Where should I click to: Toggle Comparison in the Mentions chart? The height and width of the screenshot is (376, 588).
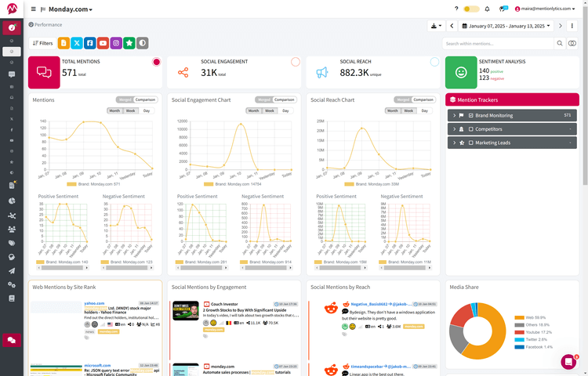pyautogui.click(x=146, y=99)
